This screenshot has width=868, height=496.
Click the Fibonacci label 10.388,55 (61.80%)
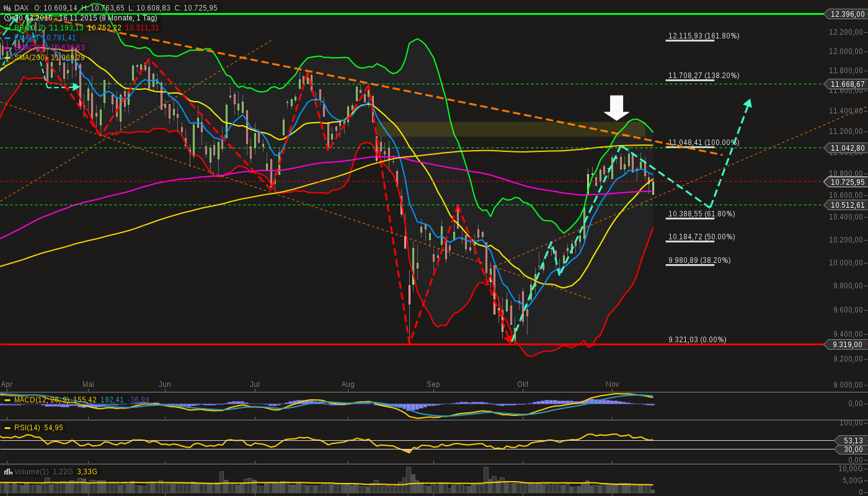click(x=702, y=214)
